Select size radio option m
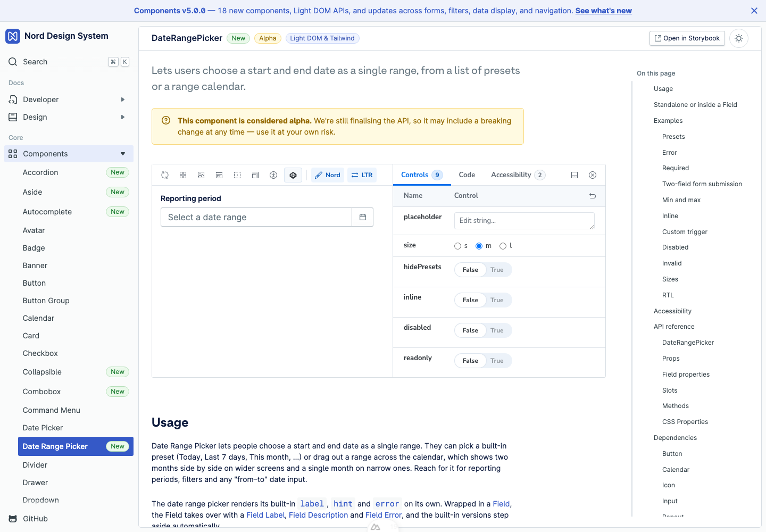The width and height of the screenshot is (766, 532). coord(479,246)
